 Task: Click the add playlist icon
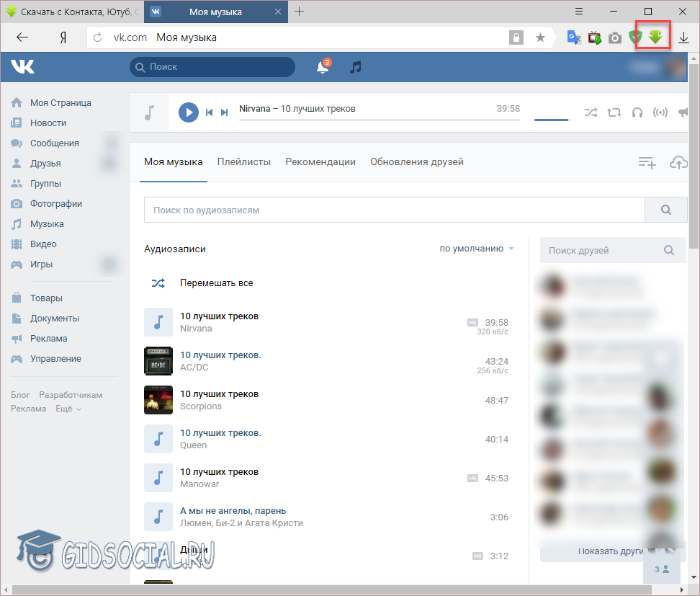pyautogui.click(x=647, y=163)
